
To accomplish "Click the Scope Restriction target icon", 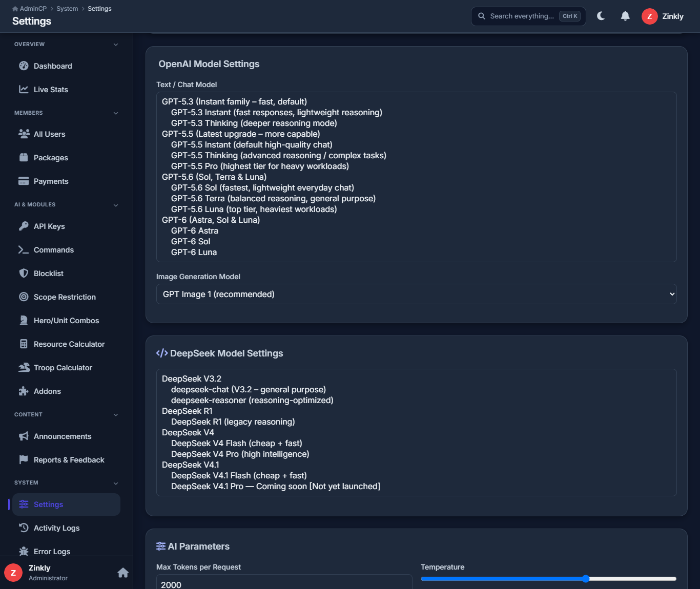I will [24, 297].
